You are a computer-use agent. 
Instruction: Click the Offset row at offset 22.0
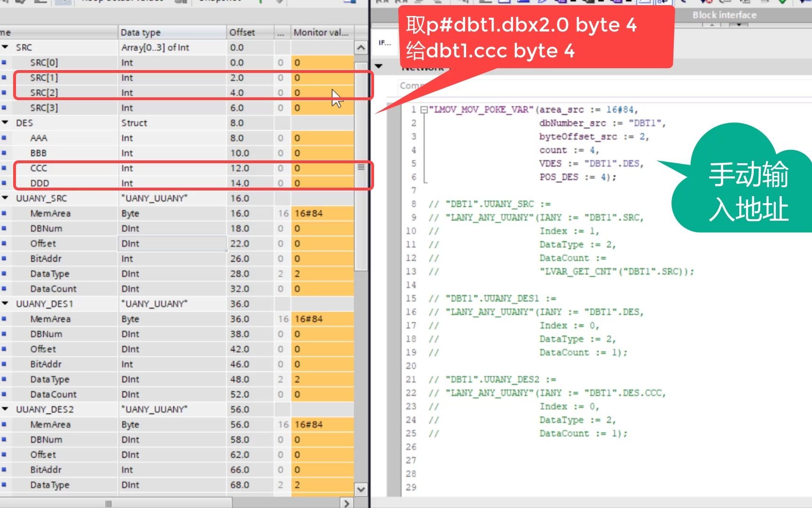click(177, 243)
